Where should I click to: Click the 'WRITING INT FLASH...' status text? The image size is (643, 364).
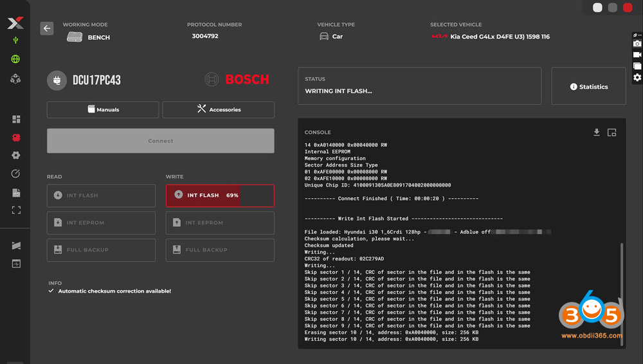(x=338, y=91)
